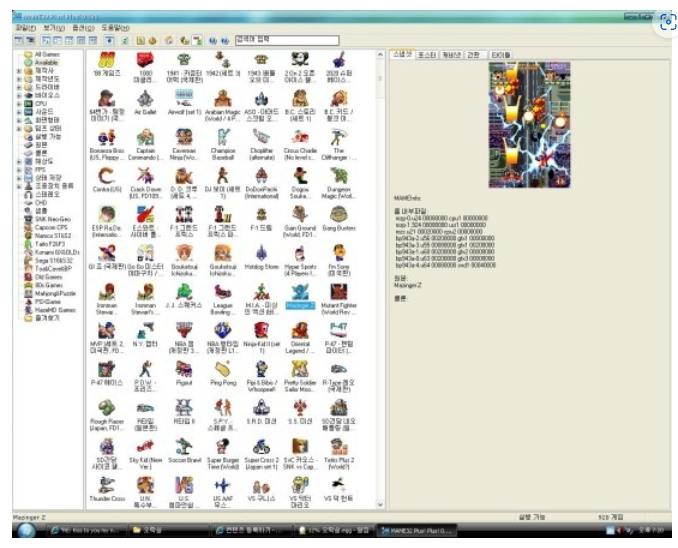Select the Mazinger Z game icon
The image size is (678, 548).
300,296
